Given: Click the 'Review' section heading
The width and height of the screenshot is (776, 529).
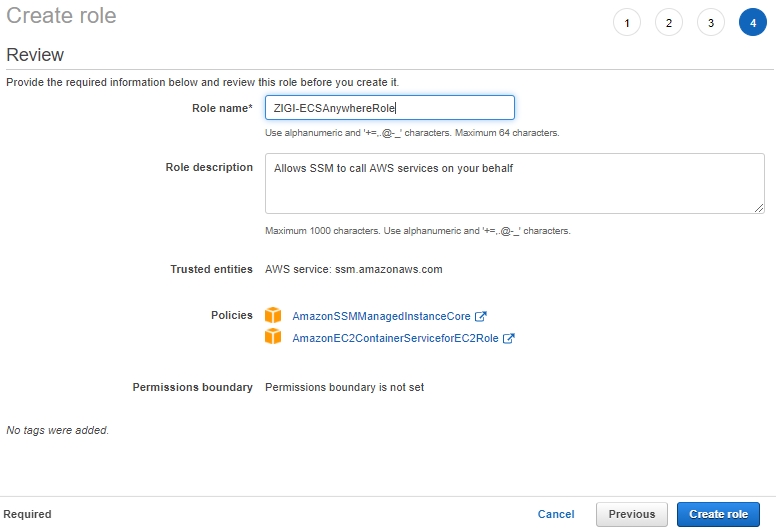Looking at the screenshot, I should (35, 54).
